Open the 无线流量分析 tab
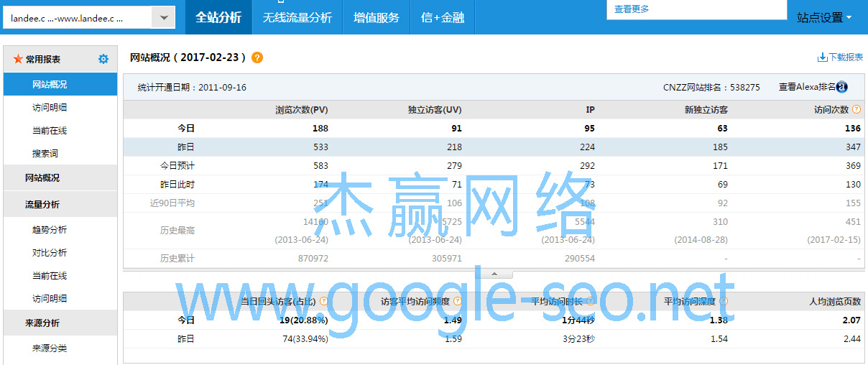The width and height of the screenshot is (868, 365). pos(297,17)
